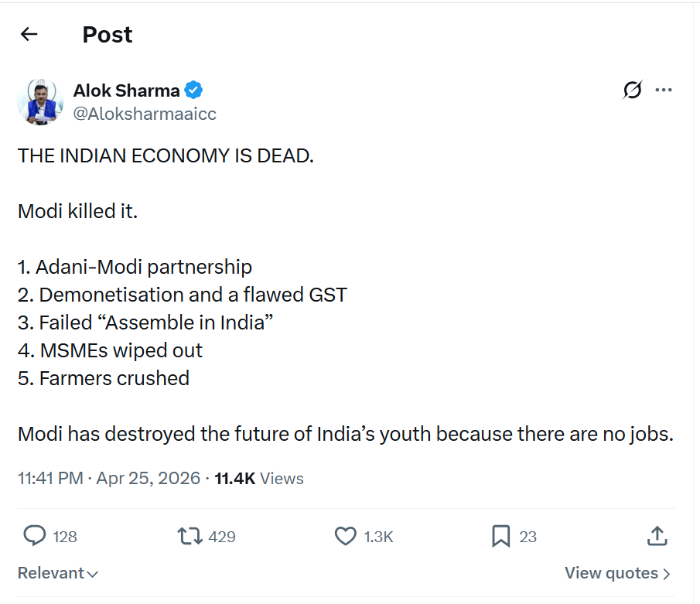The height and width of the screenshot is (604, 700).
Task: Click the reply speech bubble icon
Action: [x=35, y=536]
